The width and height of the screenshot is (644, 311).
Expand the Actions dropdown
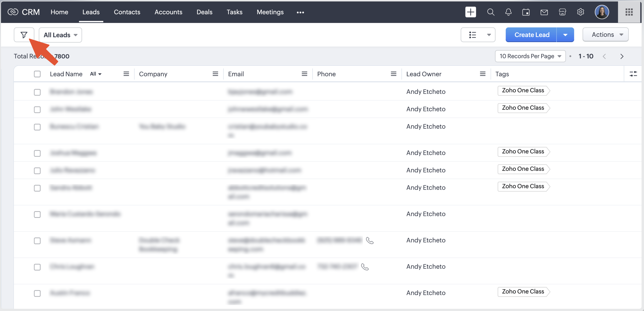pyautogui.click(x=605, y=35)
